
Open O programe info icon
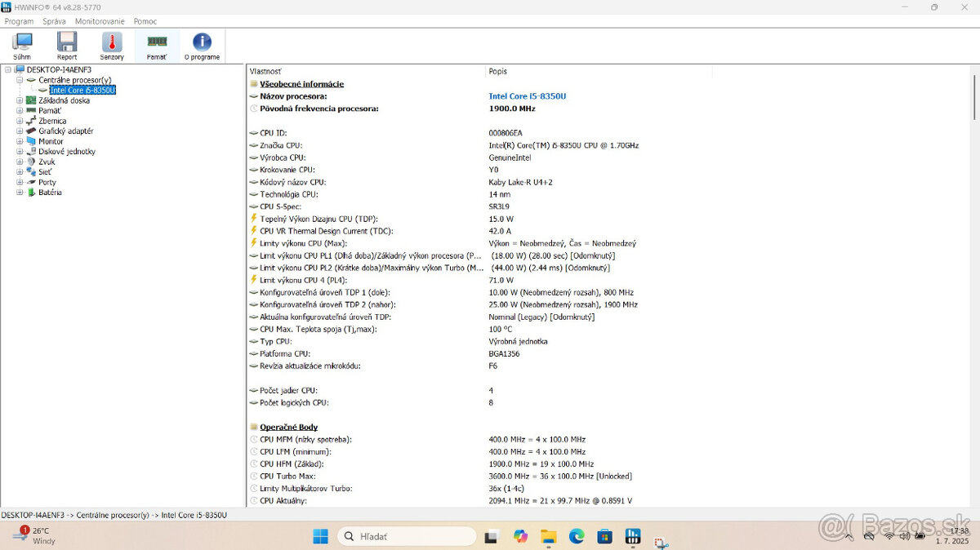[201, 41]
